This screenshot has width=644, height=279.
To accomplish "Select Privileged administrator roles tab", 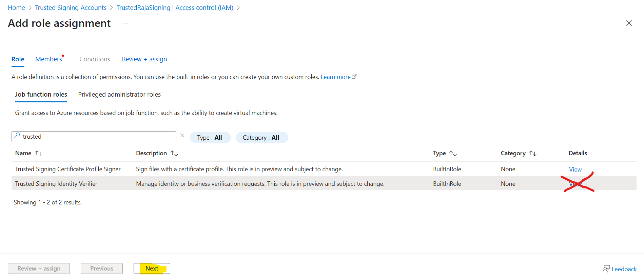I will coord(119,95).
